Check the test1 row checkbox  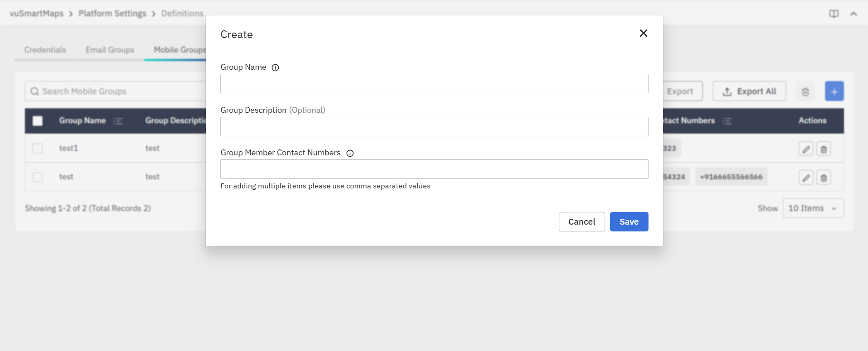[x=38, y=149]
